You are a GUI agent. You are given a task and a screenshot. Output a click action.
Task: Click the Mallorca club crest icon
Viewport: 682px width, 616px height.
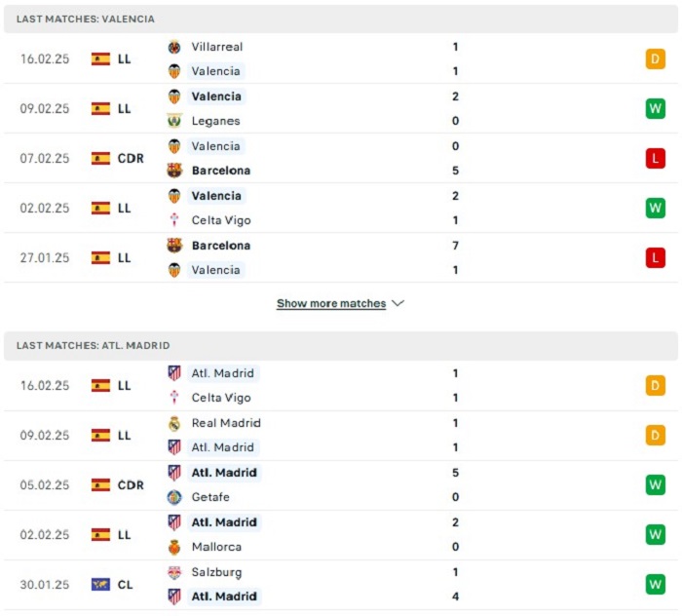174,547
